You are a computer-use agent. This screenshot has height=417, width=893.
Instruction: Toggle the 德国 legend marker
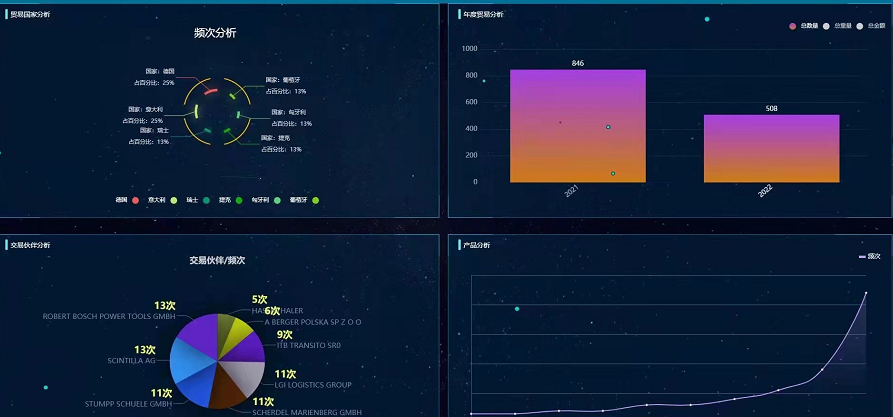click(135, 200)
